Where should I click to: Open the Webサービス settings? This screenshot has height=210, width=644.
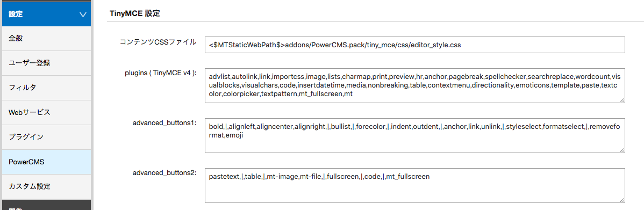tap(46, 112)
